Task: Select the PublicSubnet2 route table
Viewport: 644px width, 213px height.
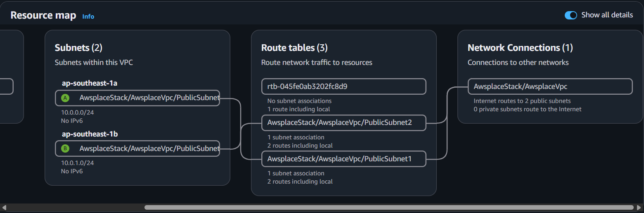Action: point(344,123)
